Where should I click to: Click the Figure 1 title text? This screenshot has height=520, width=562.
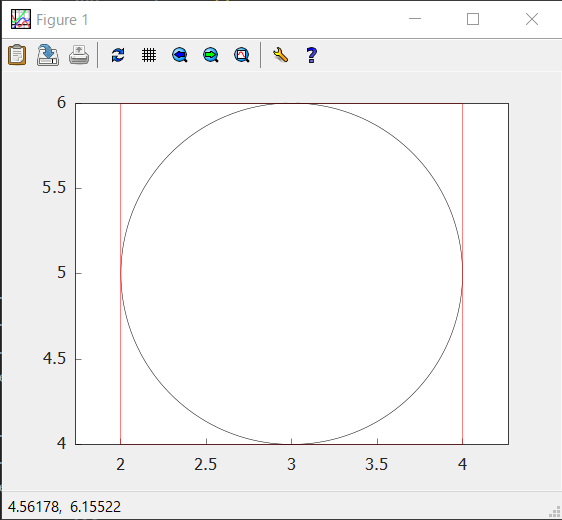pyautogui.click(x=62, y=20)
